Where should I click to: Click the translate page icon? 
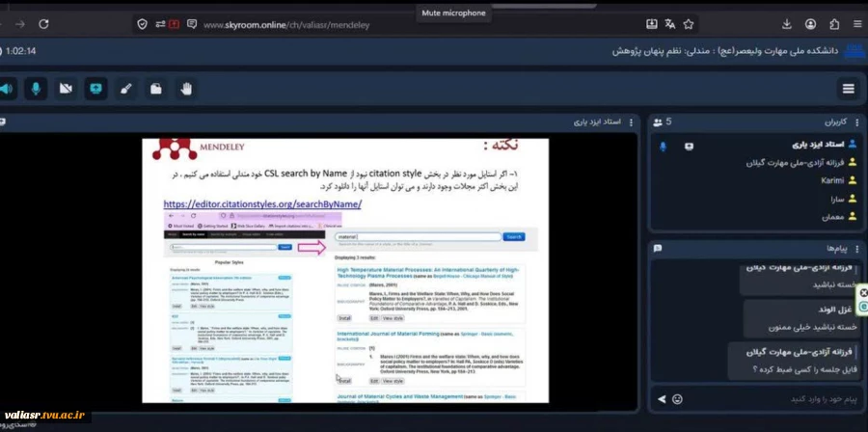click(x=670, y=24)
